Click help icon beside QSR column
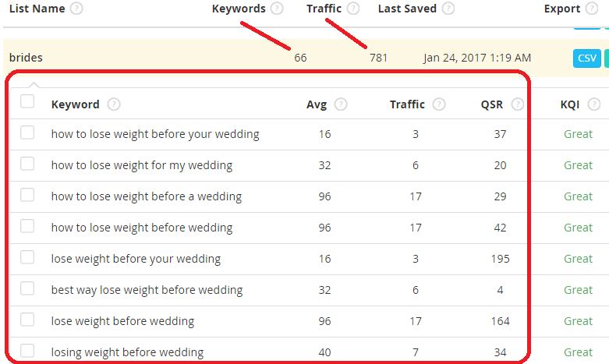 click(518, 104)
